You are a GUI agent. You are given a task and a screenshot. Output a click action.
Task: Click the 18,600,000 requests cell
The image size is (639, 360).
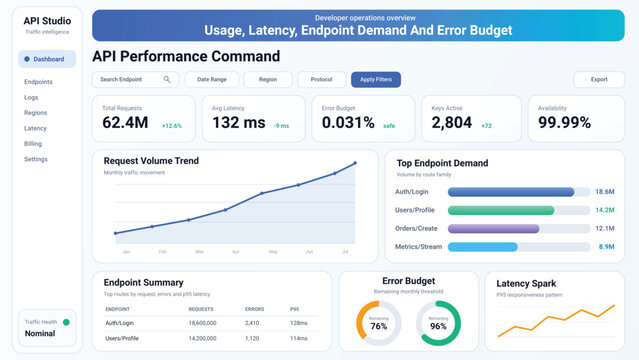click(203, 323)
